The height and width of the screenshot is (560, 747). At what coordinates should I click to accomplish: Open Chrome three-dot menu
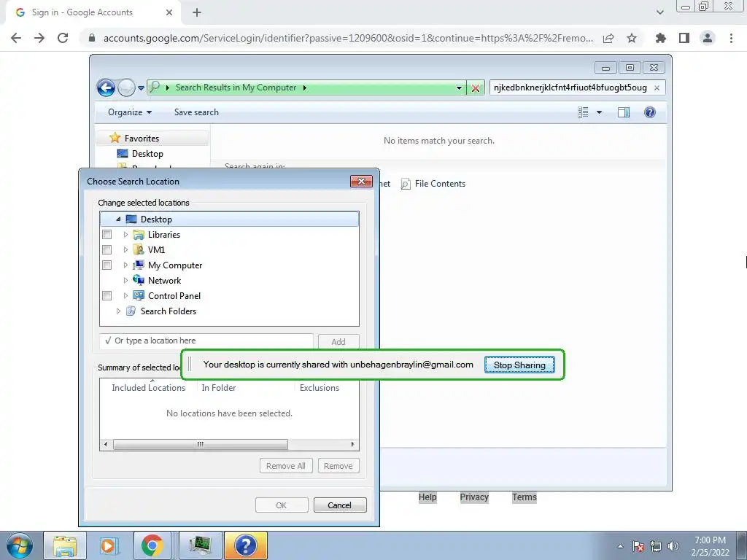pos(731,38)
